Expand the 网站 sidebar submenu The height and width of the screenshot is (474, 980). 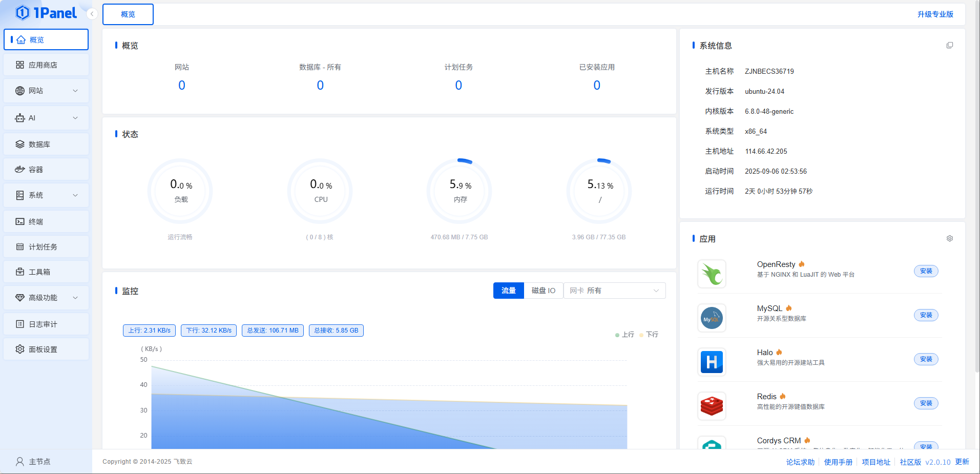click(x=46, y=91)
